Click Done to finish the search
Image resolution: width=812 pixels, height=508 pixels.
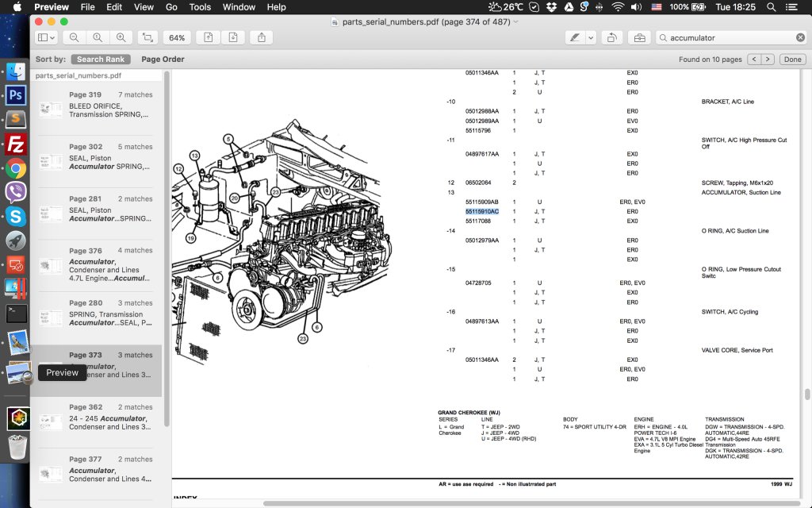pos(792,59)
